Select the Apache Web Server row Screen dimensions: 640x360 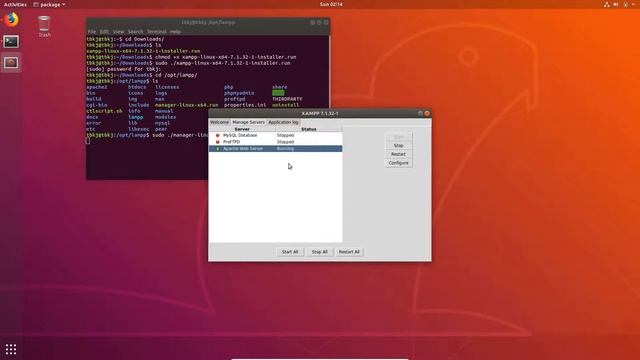tap(276, 149)
